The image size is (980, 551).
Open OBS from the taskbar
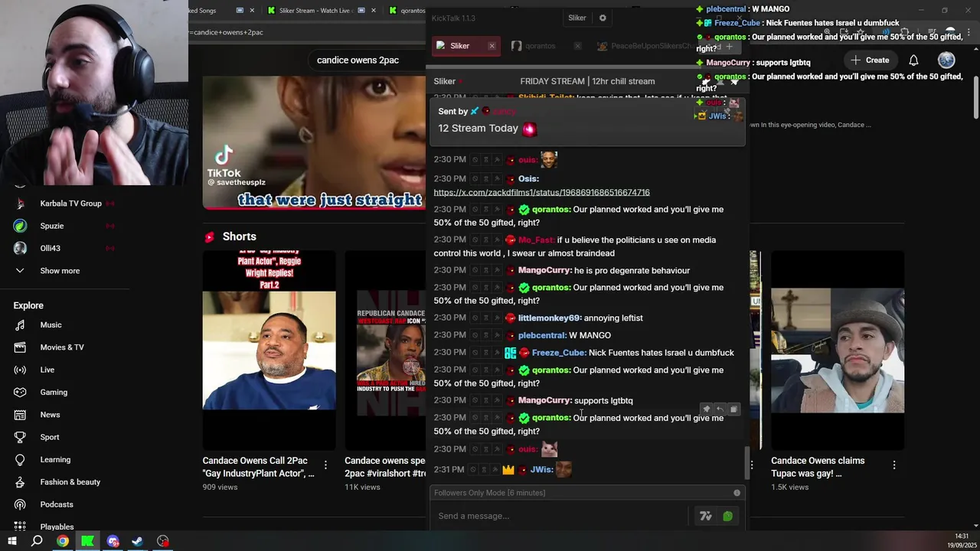(x=163, y=541)
